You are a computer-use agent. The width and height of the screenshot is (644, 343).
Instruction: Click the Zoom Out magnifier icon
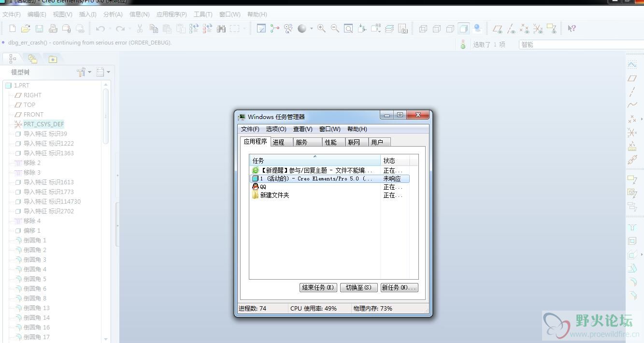(x=335, y=29)
